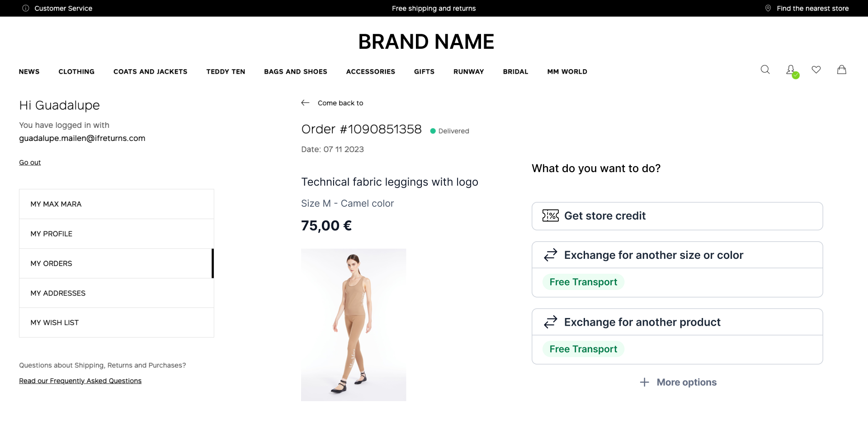Click the leggings product thumbnail
The image size is (868, 421).
coord(354,324)
